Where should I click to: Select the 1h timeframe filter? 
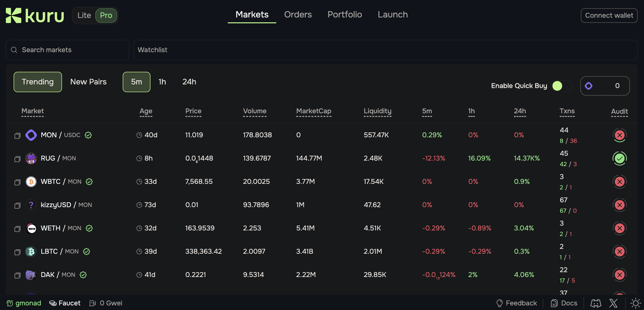coord(162,82)
